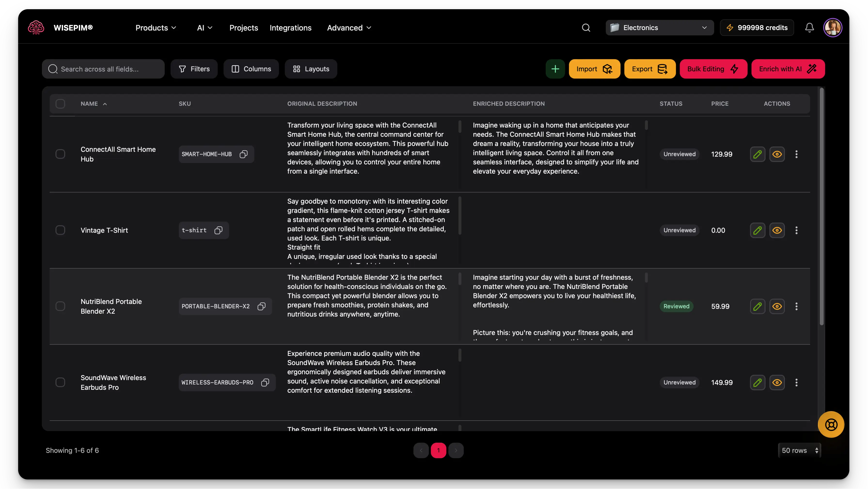Open the Electronics workspace dropdown
868x489 pixels.
pos(659,27)
